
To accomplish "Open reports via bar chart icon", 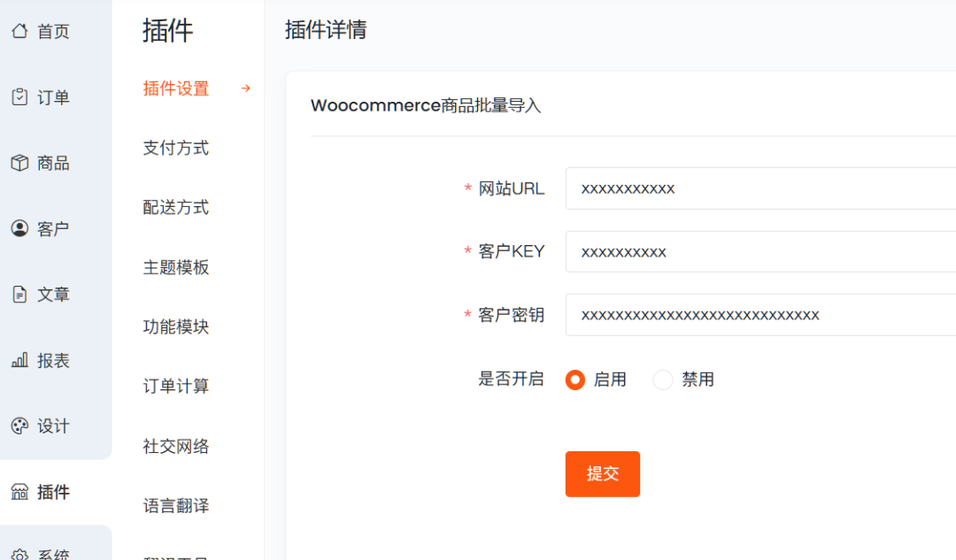I will coord(19,361).
